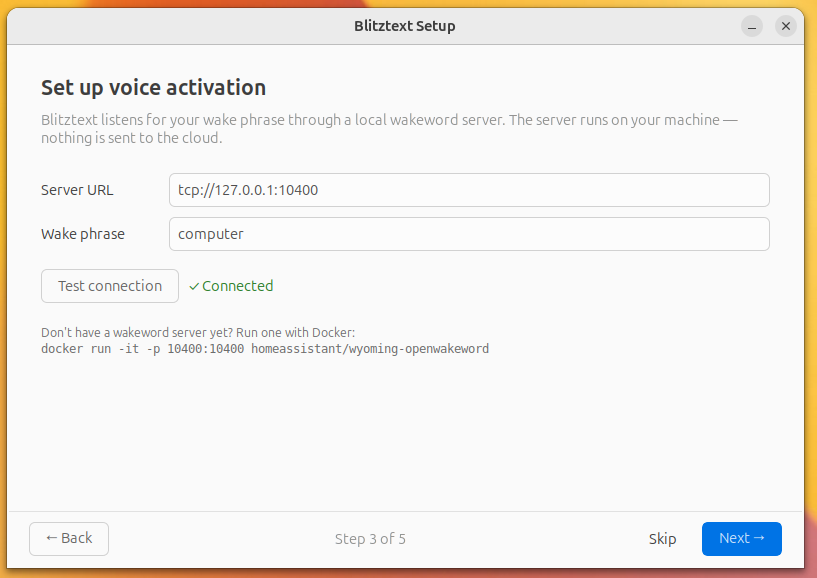Minimize the Blitztext Setup window

[x=751, y=26]
